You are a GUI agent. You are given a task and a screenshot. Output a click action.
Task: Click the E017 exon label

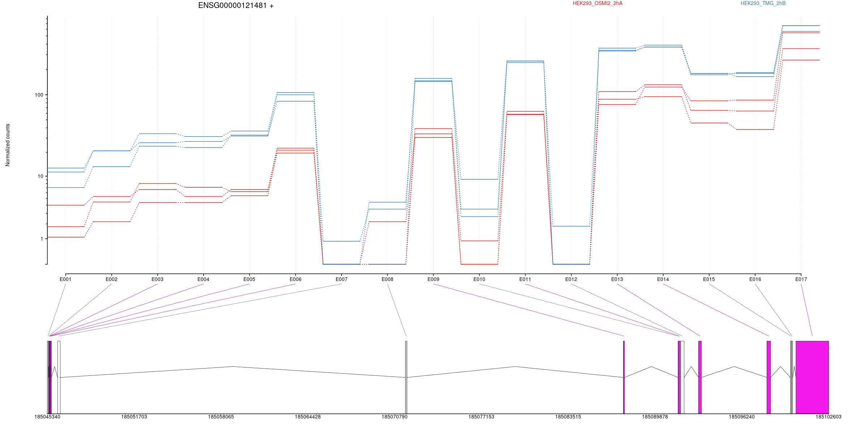(801, 279)
